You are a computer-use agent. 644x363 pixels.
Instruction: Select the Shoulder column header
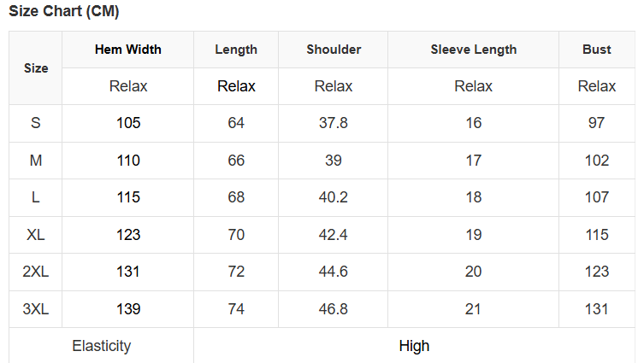334,50
